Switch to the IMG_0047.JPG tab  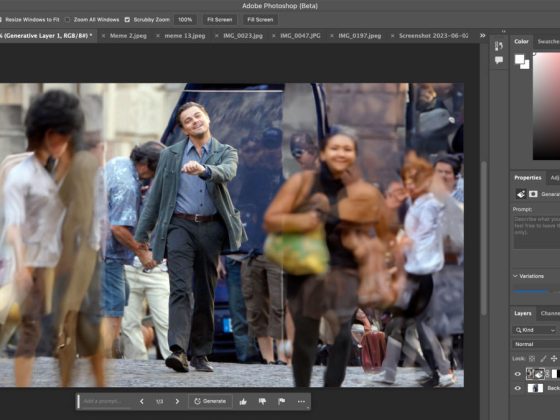click(x=300, y=36)
